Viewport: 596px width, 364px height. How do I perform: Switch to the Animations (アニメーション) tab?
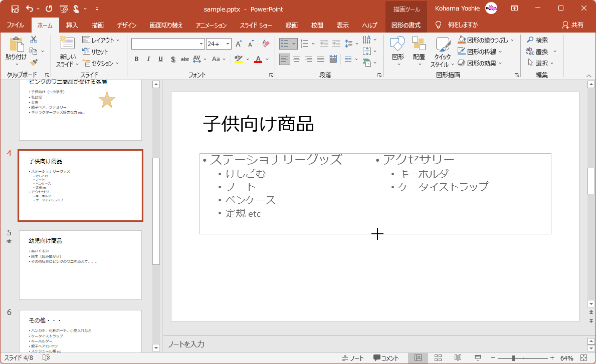[x=211, y=25]
